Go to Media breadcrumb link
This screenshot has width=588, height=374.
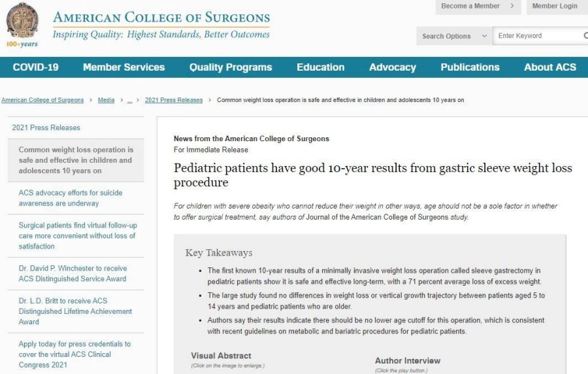coord(106,100)
